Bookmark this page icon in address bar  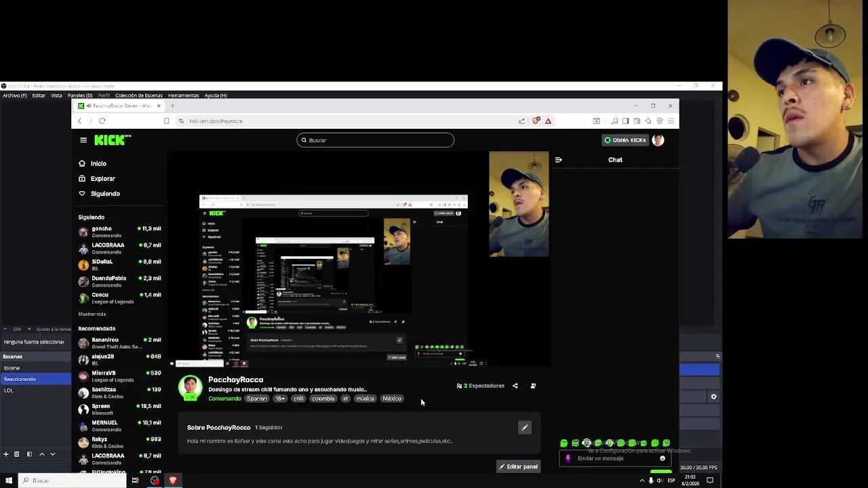pos(166,121)
